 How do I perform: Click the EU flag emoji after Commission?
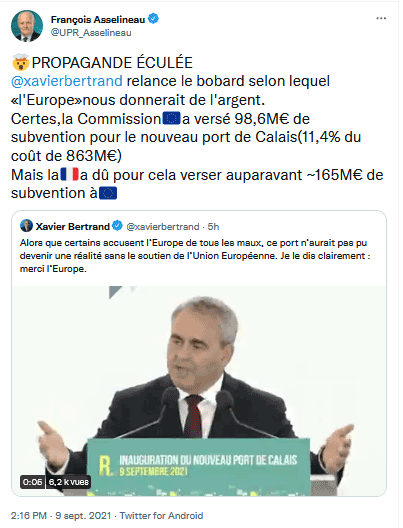171,119
